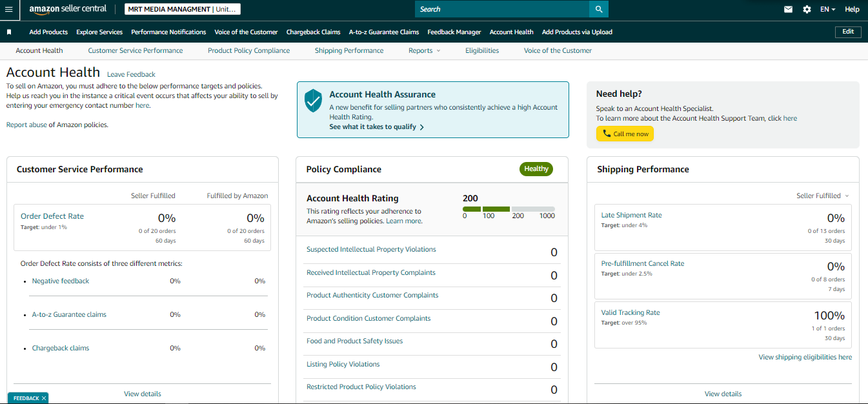868x404 pixels.
Task: Click the FEEDBACK floating tab
Action: point(26,398)
